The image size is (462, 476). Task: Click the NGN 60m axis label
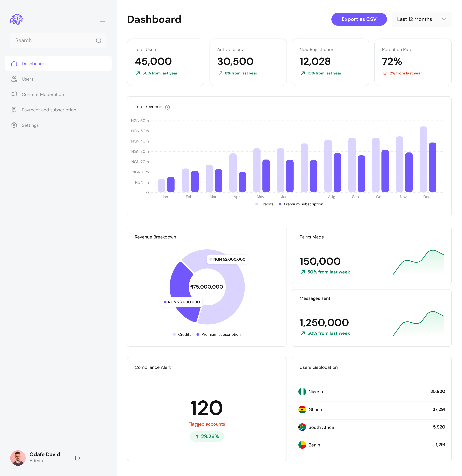[x=140, y=121]
